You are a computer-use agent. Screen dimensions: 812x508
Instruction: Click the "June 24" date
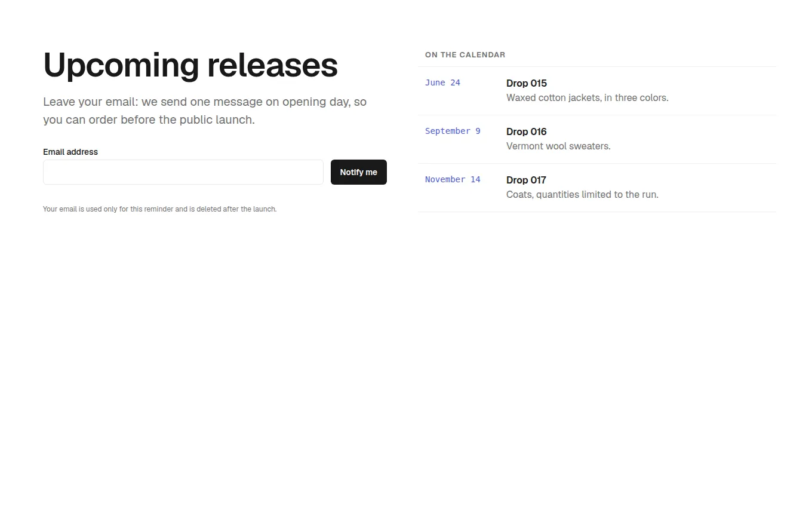[x=442, y=82]
